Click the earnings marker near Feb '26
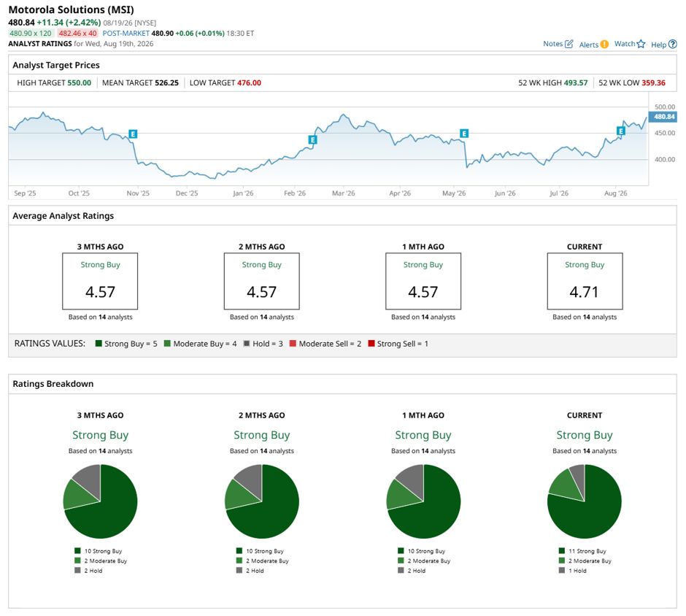 pos(312,140)
